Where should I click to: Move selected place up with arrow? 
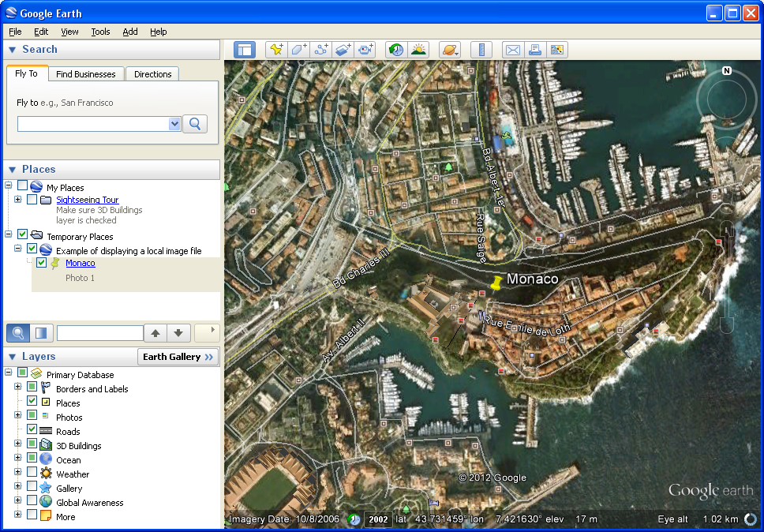pos(155,333)
